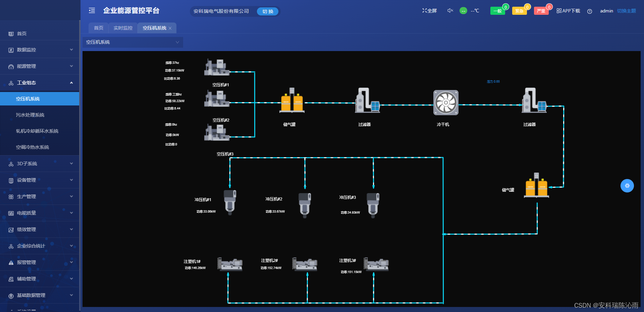644x312 pixels.
Task: Open 轧机冷却循环水系统 in the sidebar
Action: [40, 131]
